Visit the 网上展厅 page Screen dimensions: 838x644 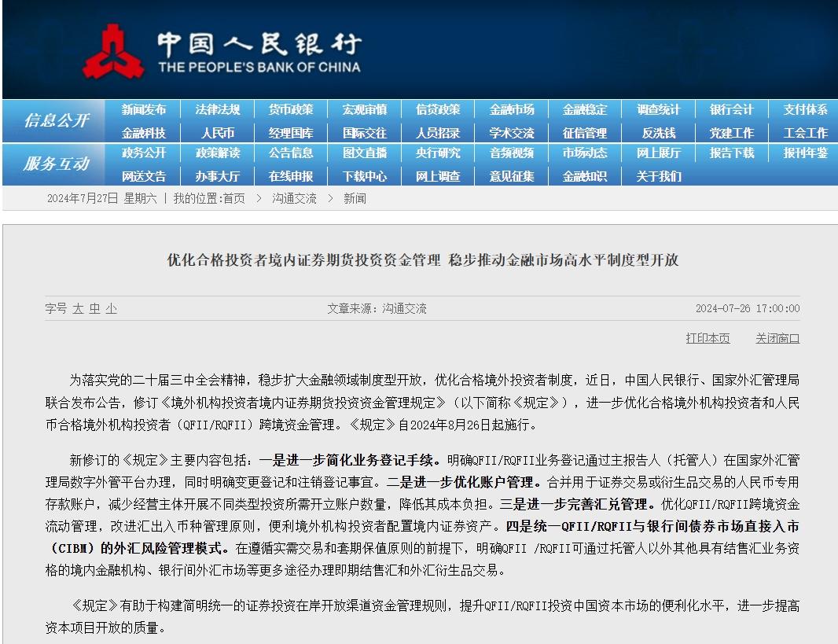(x=659, y=153)
